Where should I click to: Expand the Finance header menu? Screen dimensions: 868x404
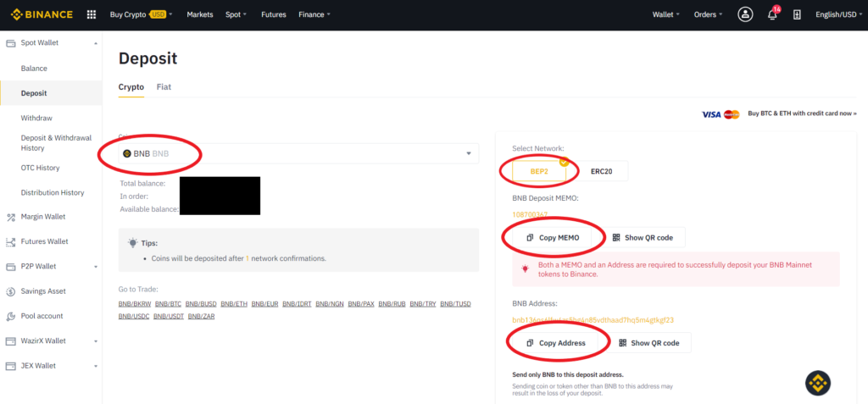tap(314, 15)
